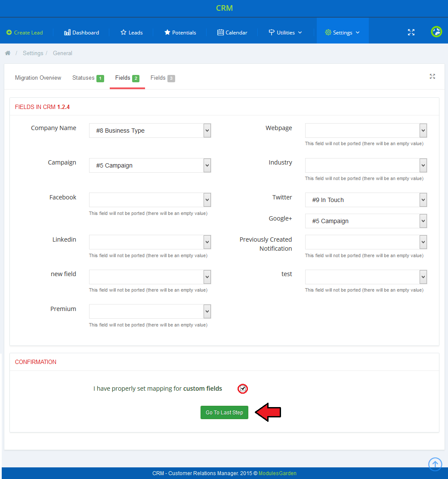The height and width of the screenshot is (479, 448).
Task: Click the fullscreen icon in top navbar
Action: [x=411, y=32]
